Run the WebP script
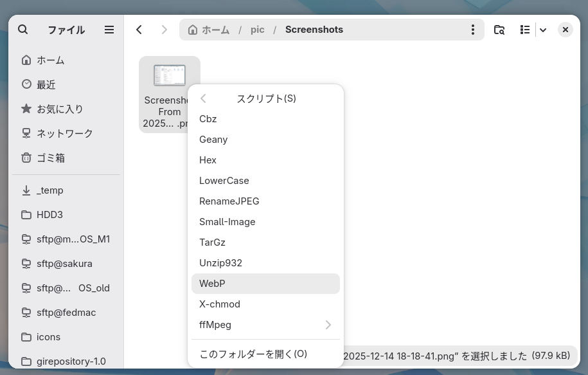 tap(265, 284)
